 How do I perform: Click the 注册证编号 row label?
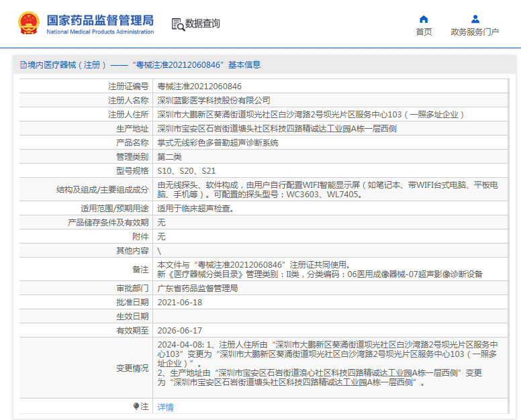tap(128, 87)
